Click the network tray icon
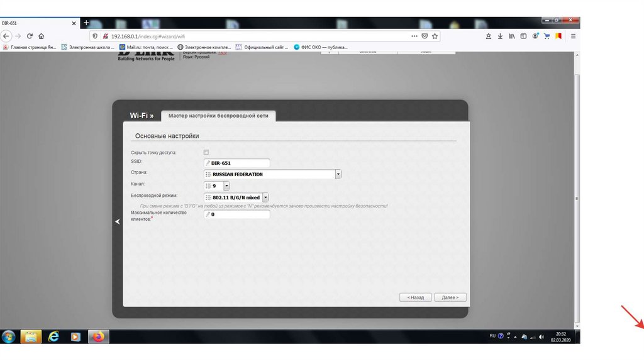644x361 pixels. pos(533,336)
